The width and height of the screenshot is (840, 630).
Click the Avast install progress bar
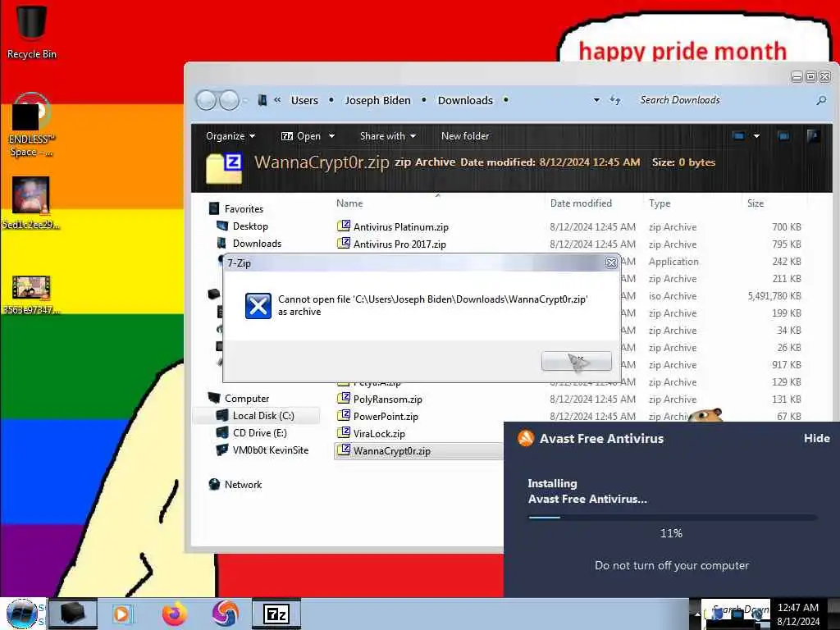(673, 518)
